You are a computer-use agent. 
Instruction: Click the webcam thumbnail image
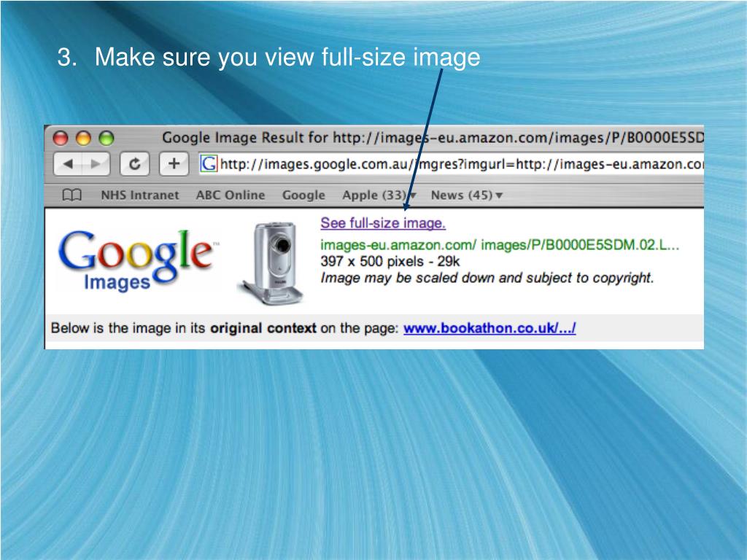pyautogui.click(x=270, y=263)
